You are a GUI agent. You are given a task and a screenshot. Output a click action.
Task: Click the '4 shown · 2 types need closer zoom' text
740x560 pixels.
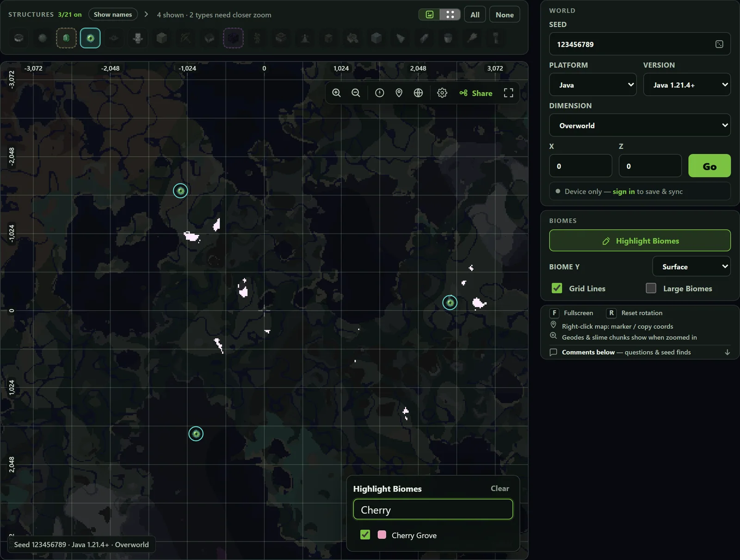pyautogui.click(x=214, y=15)
